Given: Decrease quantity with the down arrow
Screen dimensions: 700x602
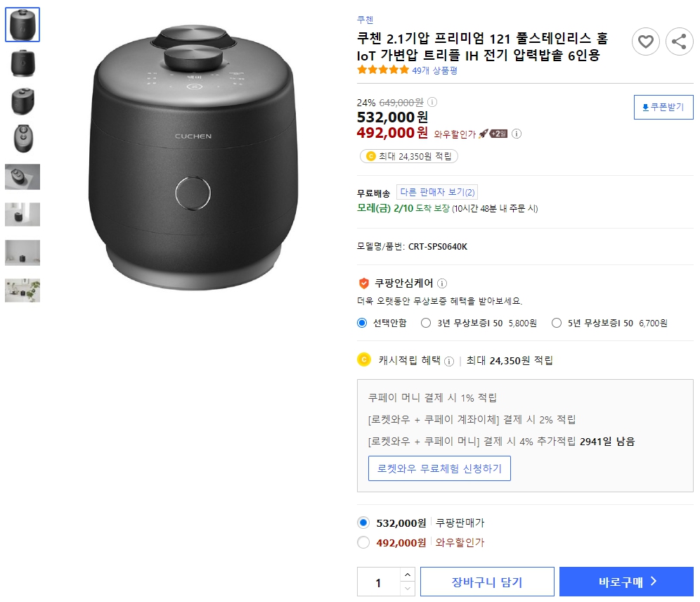Looking at the screenshot, I should pyautogui.click(x=407, y=588).
